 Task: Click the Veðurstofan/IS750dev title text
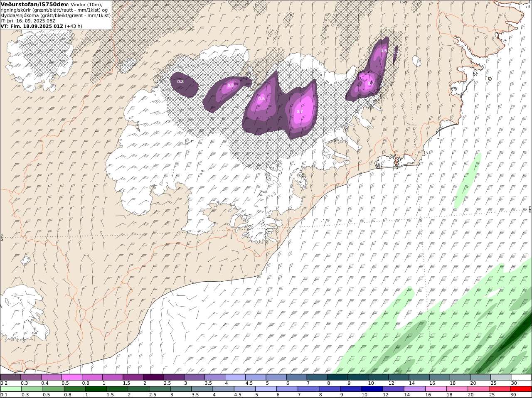(34, 4)
